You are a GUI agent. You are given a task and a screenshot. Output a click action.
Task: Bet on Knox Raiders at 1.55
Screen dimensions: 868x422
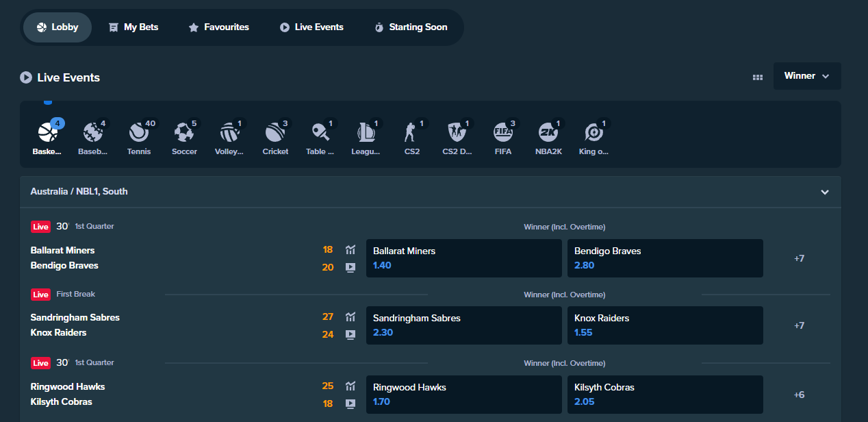point(665,325)
